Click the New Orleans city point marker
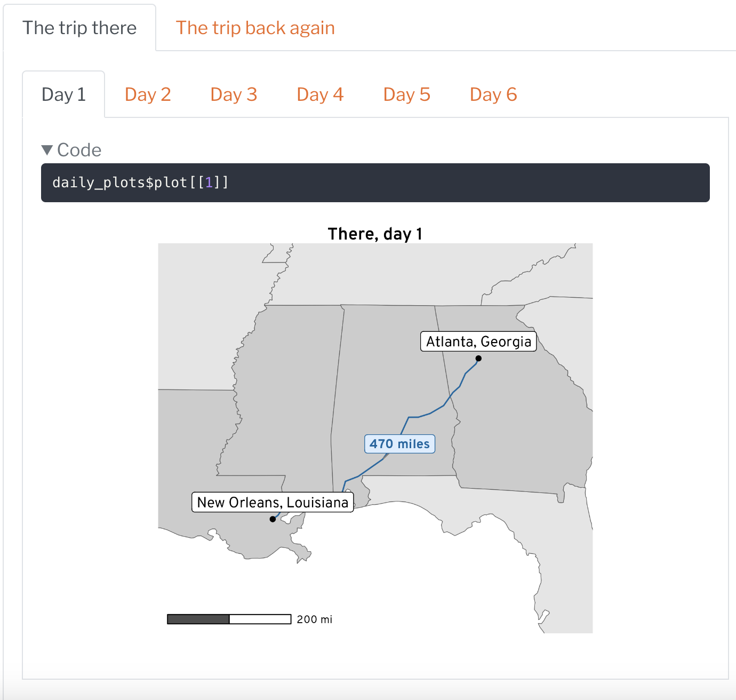This screenshot has width=736, height=700. pyautogui.click(x=273, y=519)
